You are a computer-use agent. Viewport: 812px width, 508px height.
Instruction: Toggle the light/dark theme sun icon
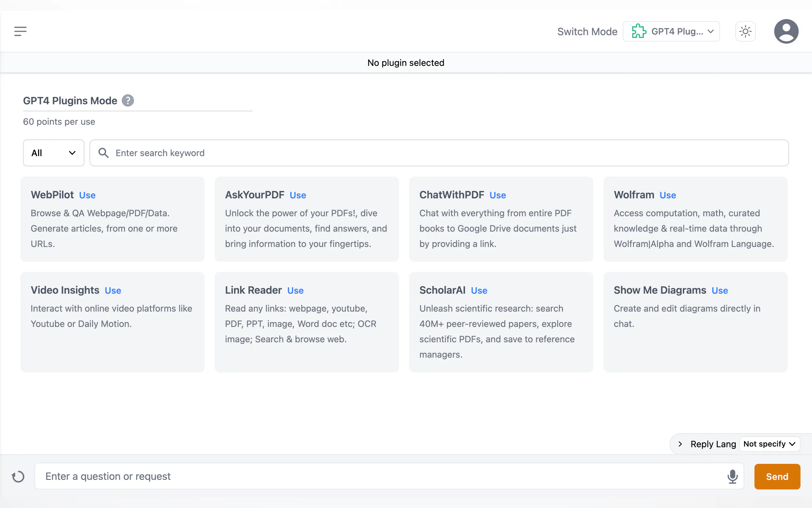[745, 32]
